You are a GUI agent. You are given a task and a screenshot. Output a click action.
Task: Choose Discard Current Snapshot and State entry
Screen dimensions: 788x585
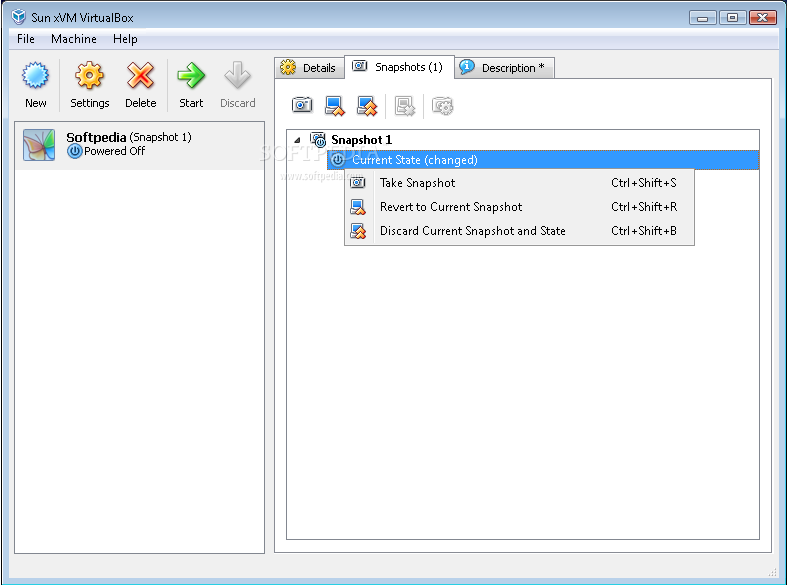tap(519, 231)
